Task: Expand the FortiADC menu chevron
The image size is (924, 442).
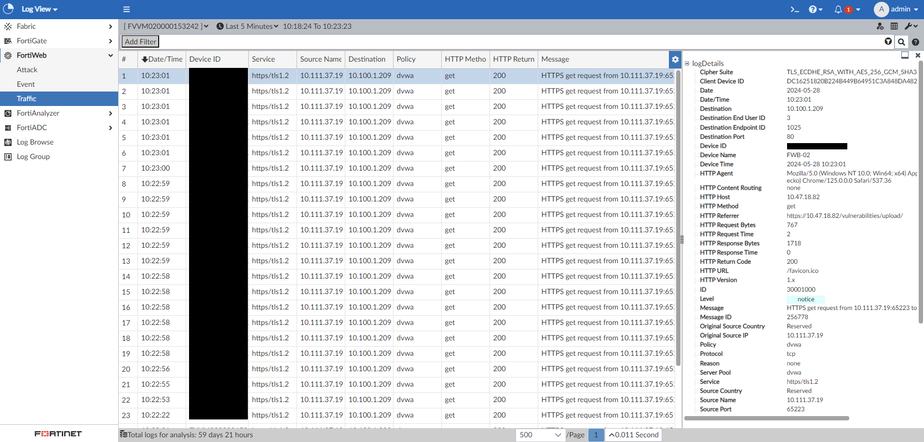Action: 110,128
